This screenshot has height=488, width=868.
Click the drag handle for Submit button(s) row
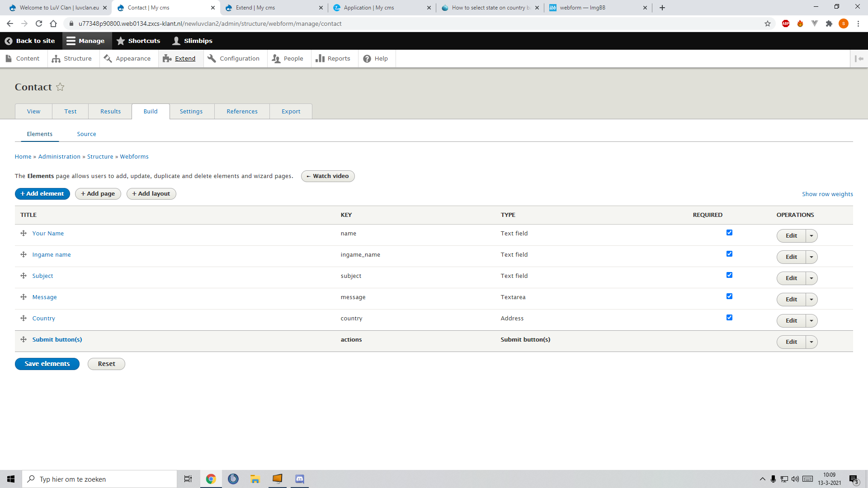click(24, 339)
